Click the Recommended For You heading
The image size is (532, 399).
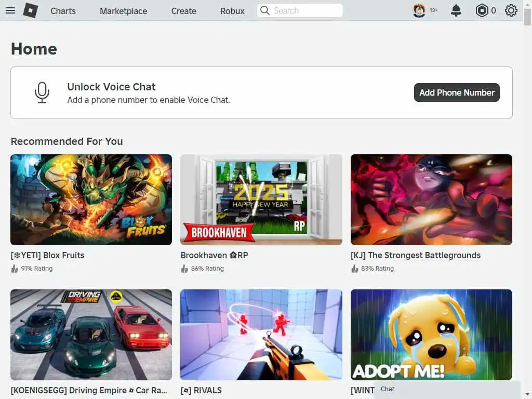tap(67, 141)
